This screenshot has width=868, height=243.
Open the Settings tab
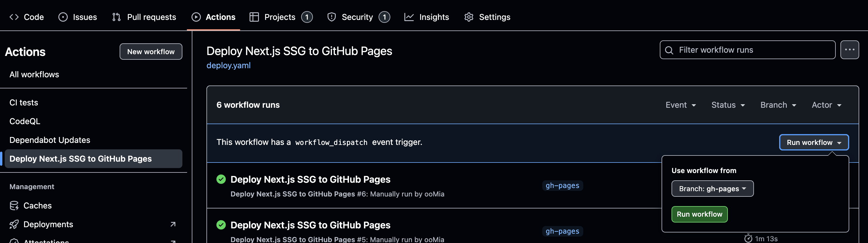[487, 17]
